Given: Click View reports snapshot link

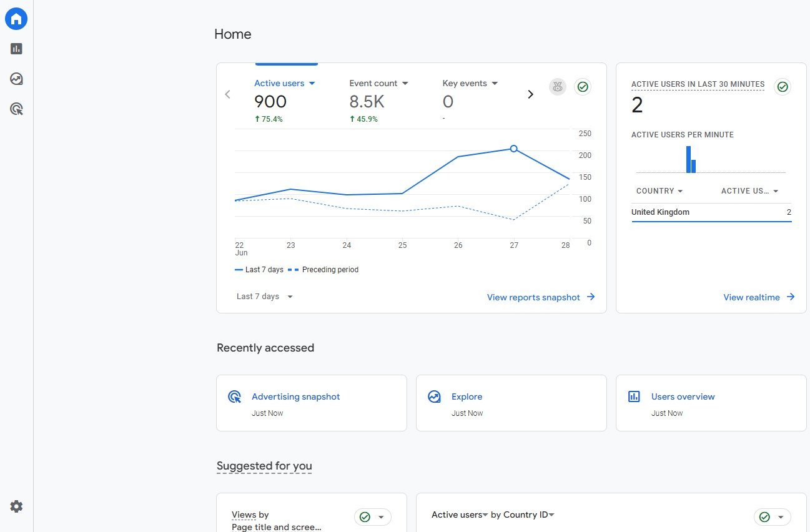Looking at the screenshot, I should [541, 297].
